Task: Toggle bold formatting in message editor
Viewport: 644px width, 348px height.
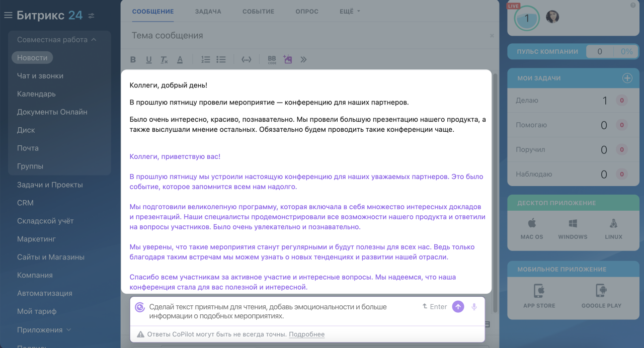Action: point(133,60)
